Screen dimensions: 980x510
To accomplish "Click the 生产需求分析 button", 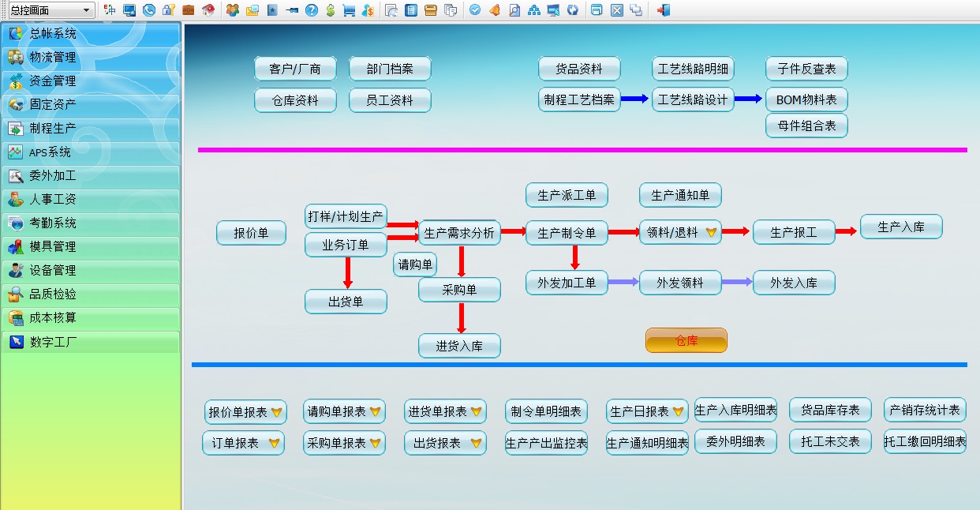I will coord(460,232).
